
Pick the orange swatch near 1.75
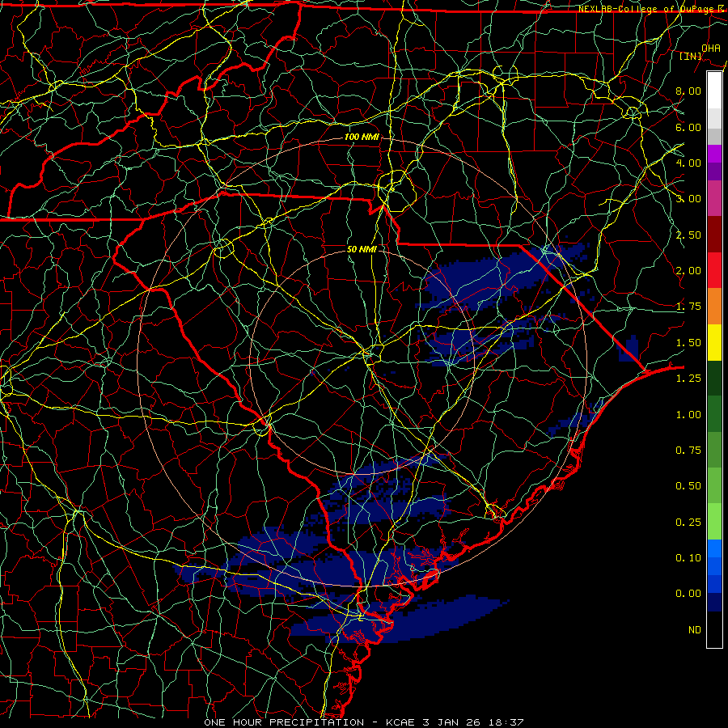pos(714,307)
